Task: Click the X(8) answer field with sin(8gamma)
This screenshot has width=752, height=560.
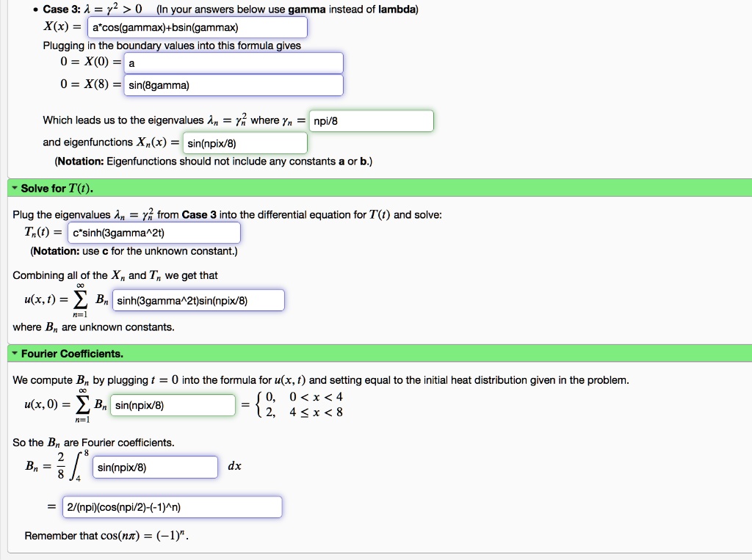Action: (x=233, y=84)
